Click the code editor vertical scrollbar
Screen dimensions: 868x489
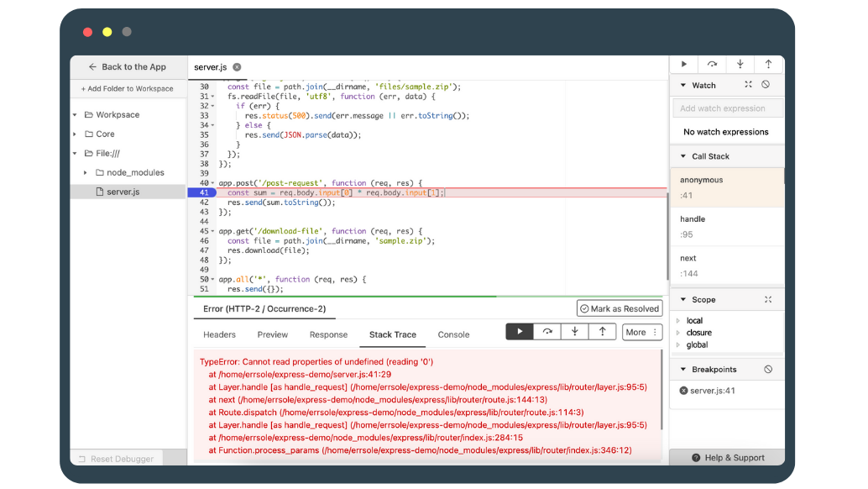tap(667, 235)
